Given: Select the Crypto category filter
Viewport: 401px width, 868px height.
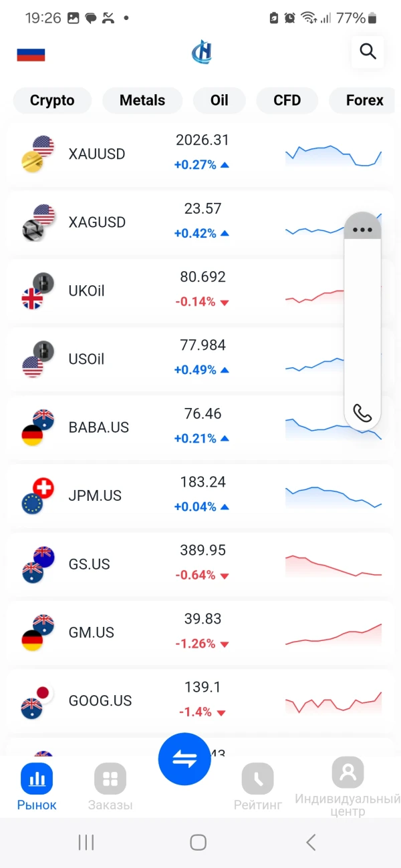Looking at the screenshot, I should point(52,101).
